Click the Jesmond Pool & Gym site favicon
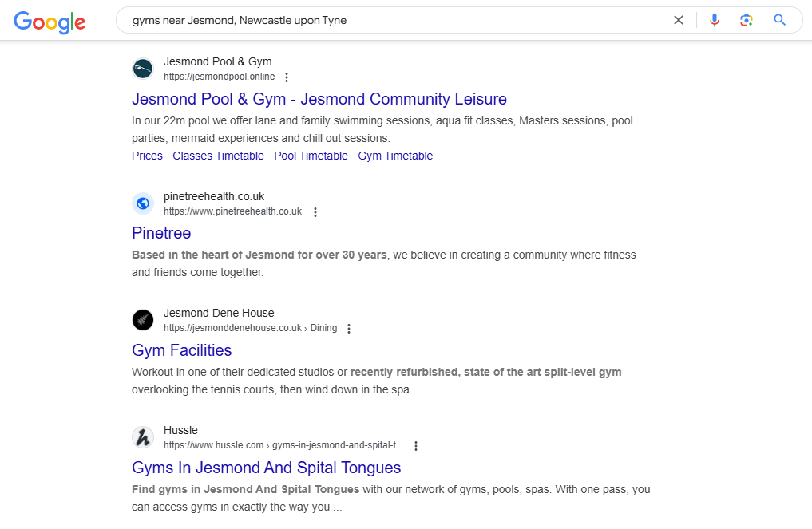 point(143,69)
